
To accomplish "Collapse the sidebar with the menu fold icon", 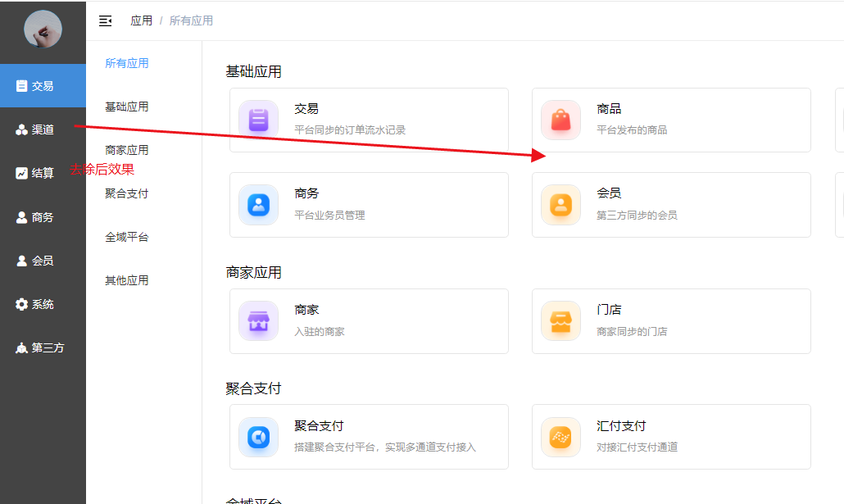I will click(x=105, y=20).
